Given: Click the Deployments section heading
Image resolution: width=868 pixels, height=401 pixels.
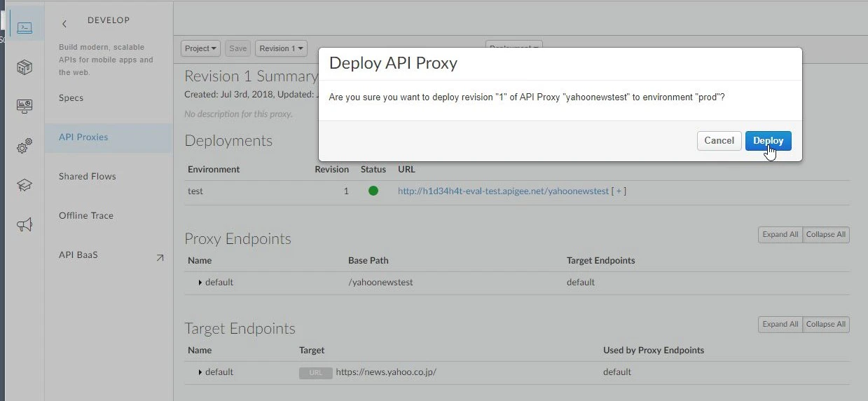Looking at the screenshot, I should point(228,141).
